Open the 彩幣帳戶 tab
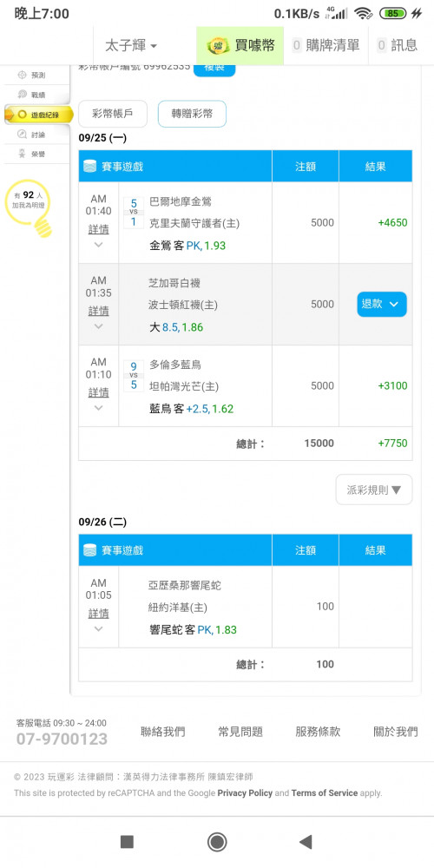 113,114
